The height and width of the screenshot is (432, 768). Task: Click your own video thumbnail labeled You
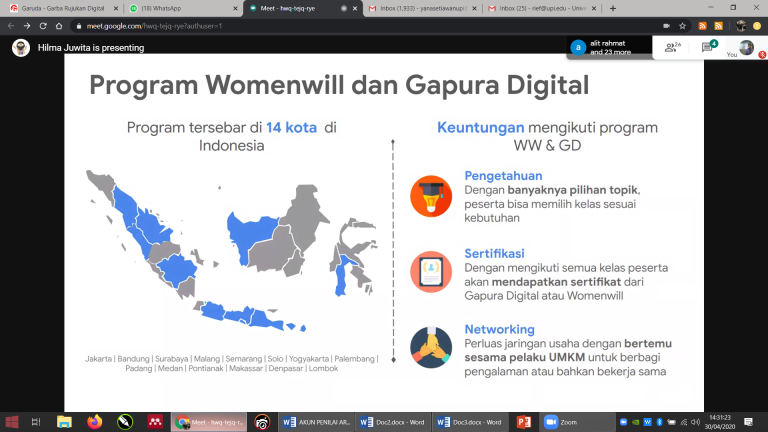pyautogui.click(x=746, y=48)
